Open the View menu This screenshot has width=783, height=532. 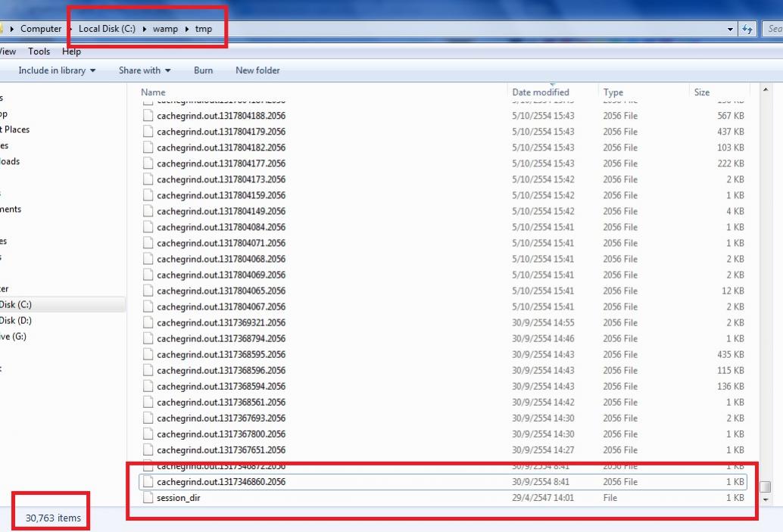tap(7, 51)
